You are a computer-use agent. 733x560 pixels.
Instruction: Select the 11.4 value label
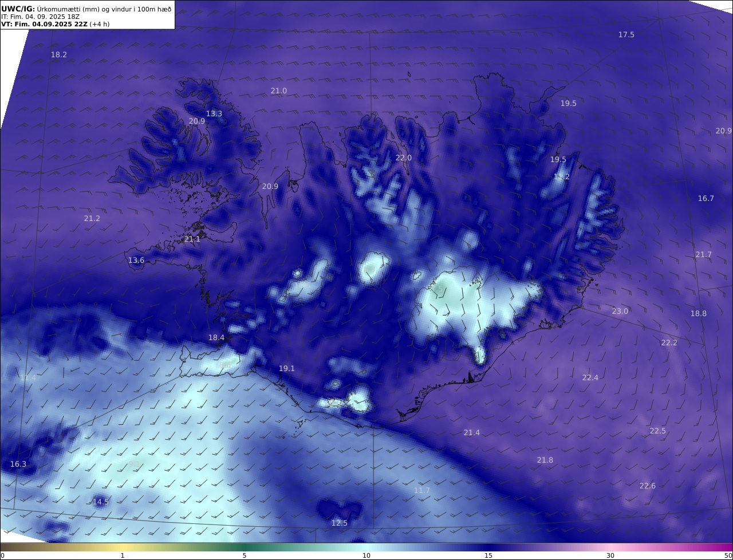coord(28,378)
